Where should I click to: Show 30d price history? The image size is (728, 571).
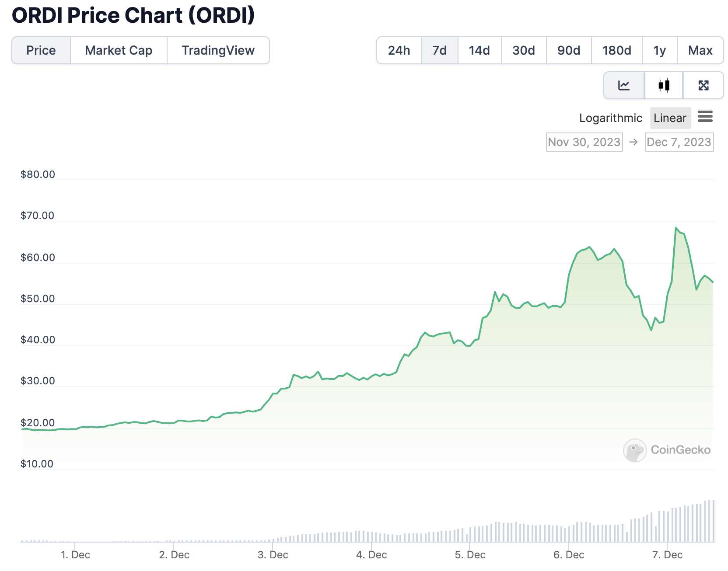coord(523,51)
